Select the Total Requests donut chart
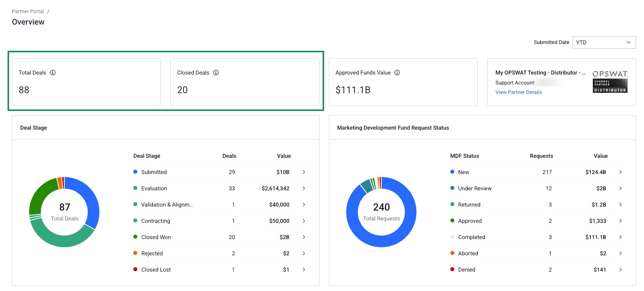 coord(381,212)
